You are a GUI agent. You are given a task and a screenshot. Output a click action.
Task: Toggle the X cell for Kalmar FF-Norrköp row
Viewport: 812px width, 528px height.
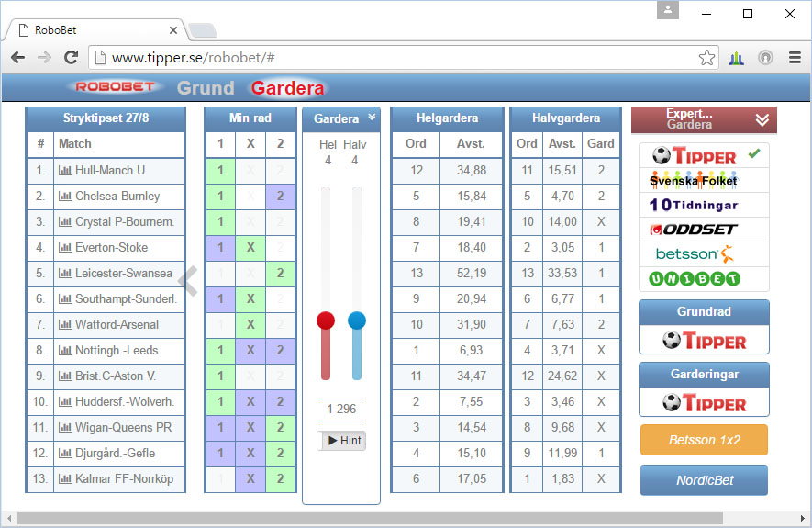coord(250,478)
